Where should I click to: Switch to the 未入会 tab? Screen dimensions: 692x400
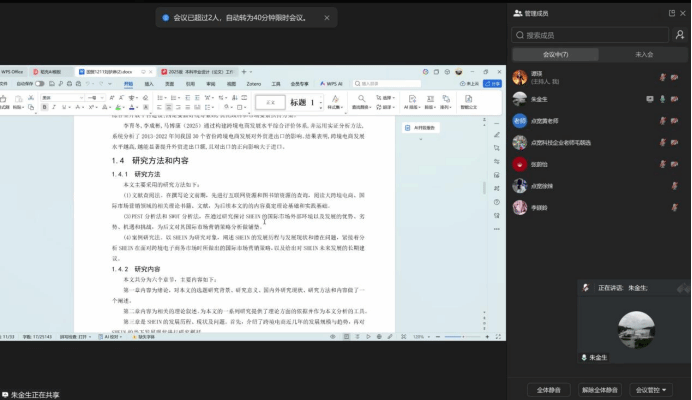pos(643,54)
